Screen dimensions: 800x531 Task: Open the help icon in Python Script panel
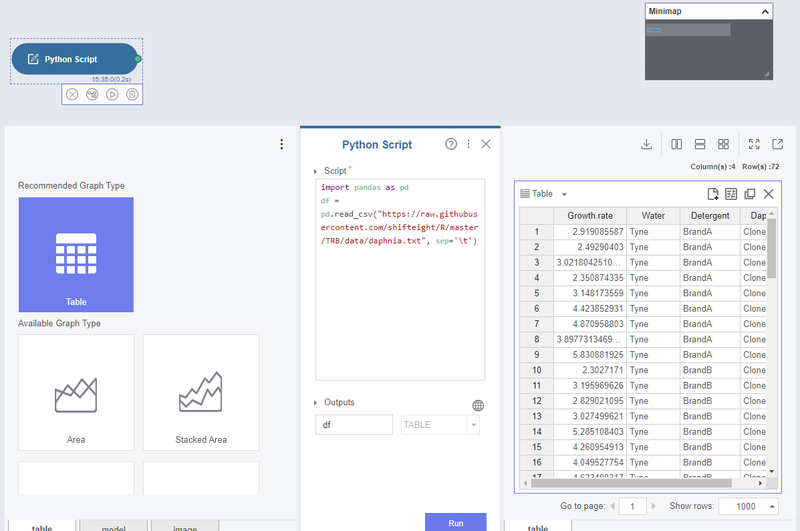[x=451, y=144]
